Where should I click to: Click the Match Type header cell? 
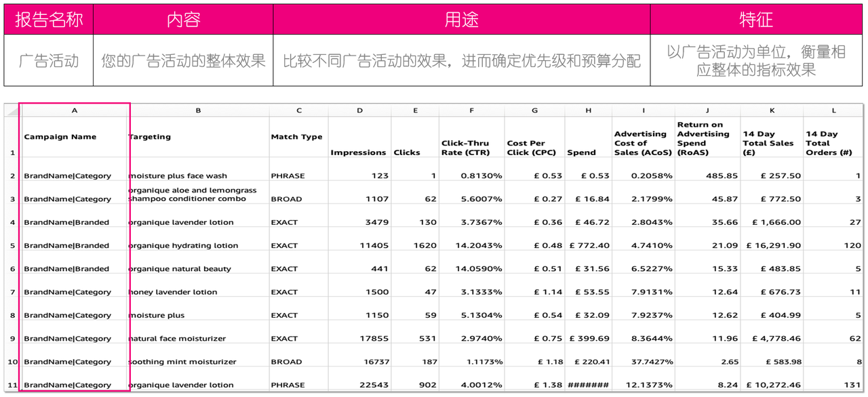(x=296, y=137)
